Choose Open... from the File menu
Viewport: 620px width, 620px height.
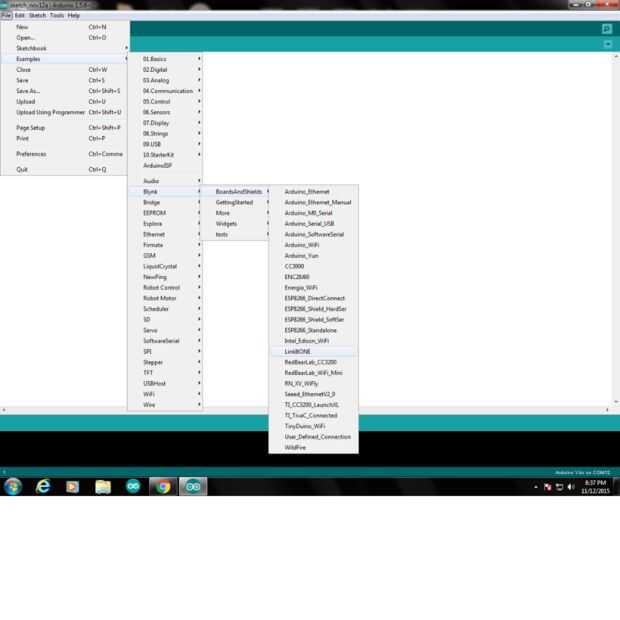[64, 38]
